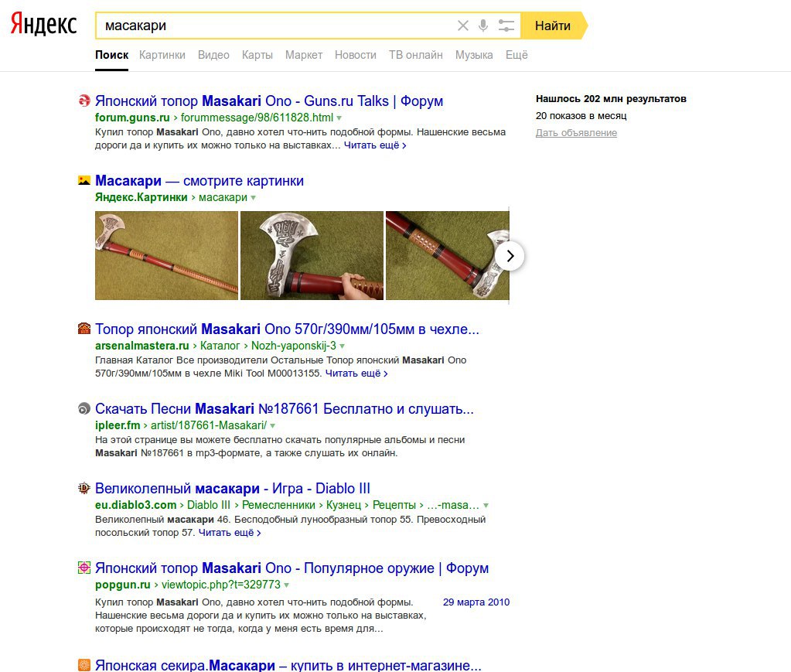Open dropdown arrow after artist/187661-Masakari/
Screen dimensions: 791x672
click(272, 426)
